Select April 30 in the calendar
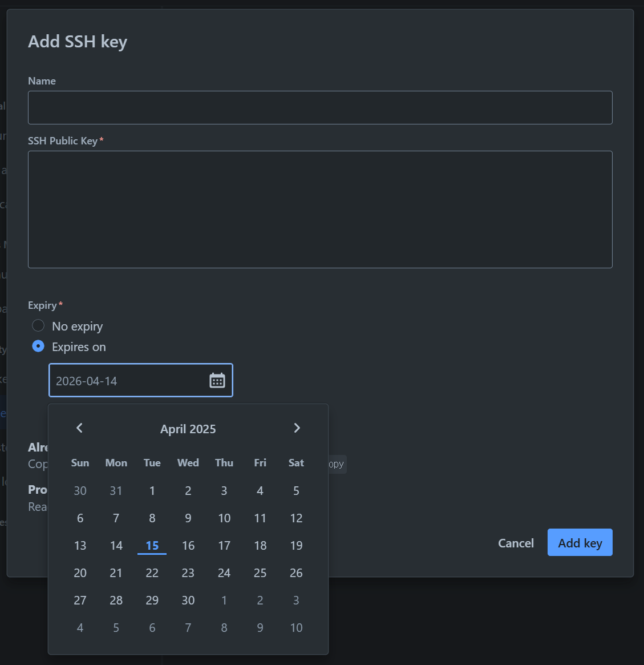This screenshot has height=665, width=644. click(x=188, y=600)
